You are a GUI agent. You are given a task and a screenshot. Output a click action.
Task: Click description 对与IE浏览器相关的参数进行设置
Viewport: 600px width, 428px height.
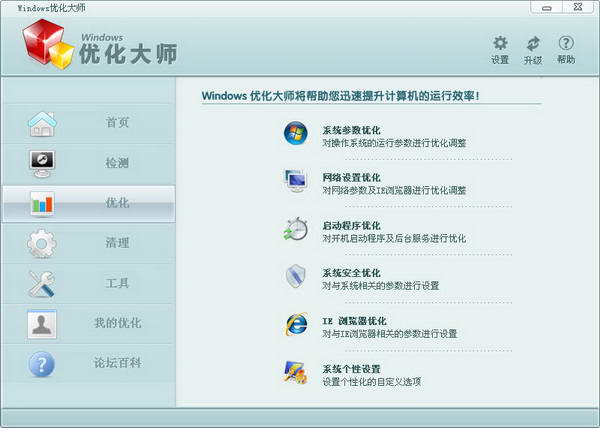pos(390,334)
